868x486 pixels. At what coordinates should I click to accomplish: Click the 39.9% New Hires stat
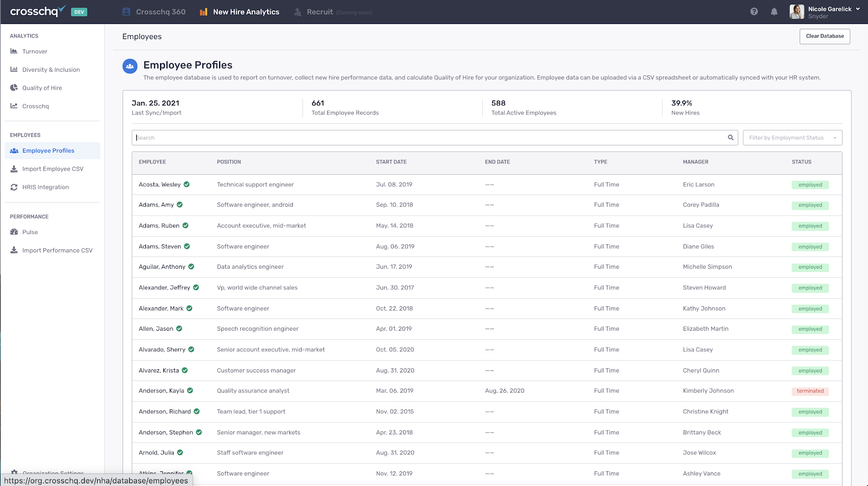[x=685, y=108]
